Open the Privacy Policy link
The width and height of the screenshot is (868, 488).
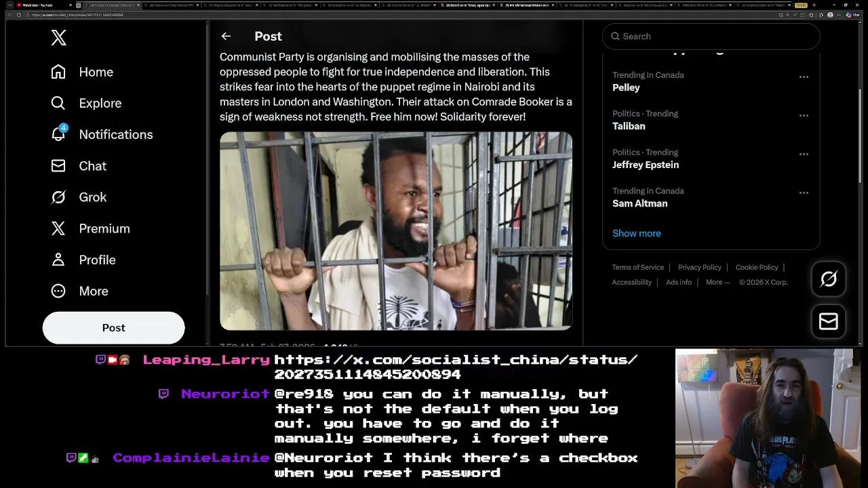(699, 267)
